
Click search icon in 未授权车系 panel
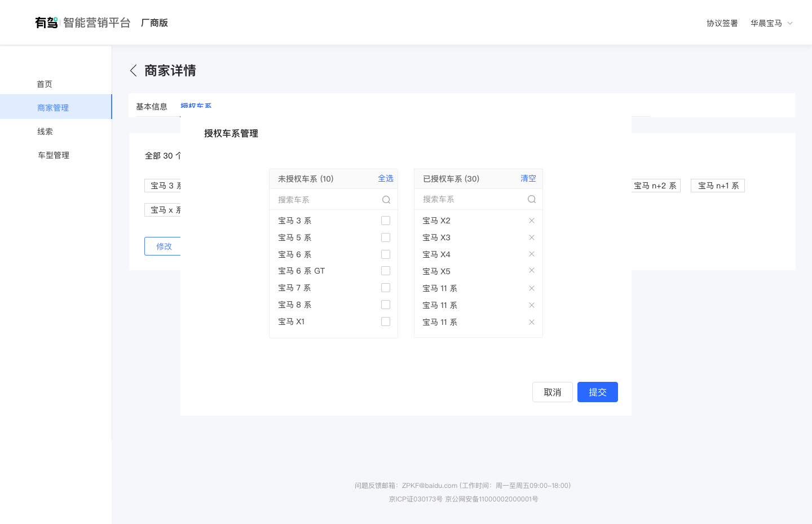coord(386,200)
